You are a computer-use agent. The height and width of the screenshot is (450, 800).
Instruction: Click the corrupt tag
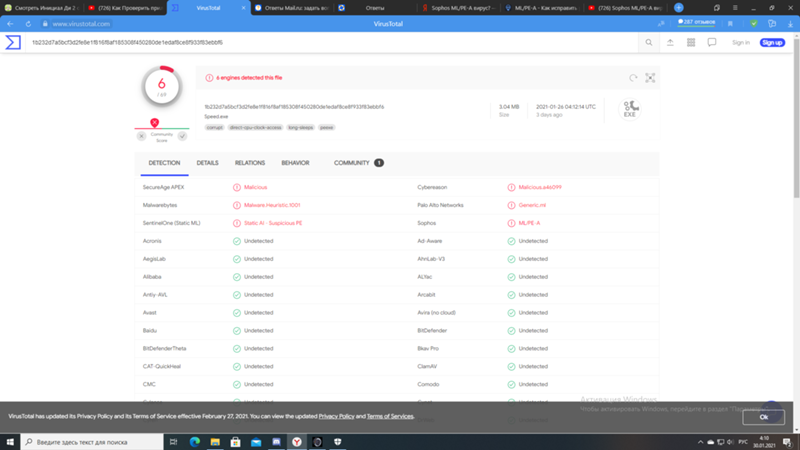coord(214,128)
